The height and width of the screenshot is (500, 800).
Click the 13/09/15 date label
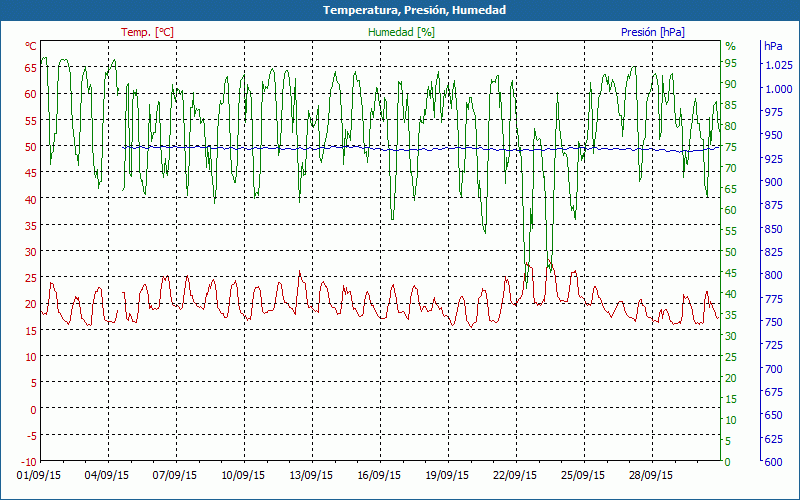click(311, 475)
